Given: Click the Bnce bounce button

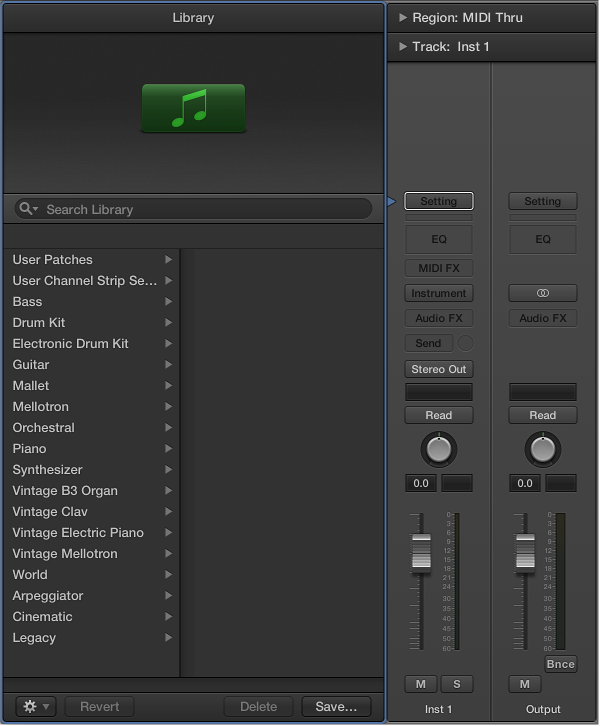Looking at the screenshot, I should tap(561, 664).
